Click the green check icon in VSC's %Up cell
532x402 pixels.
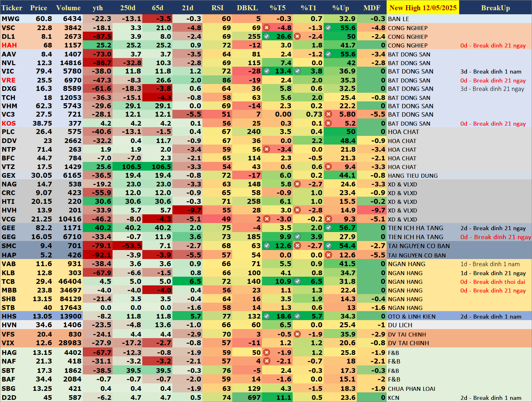tap(328, 28)
